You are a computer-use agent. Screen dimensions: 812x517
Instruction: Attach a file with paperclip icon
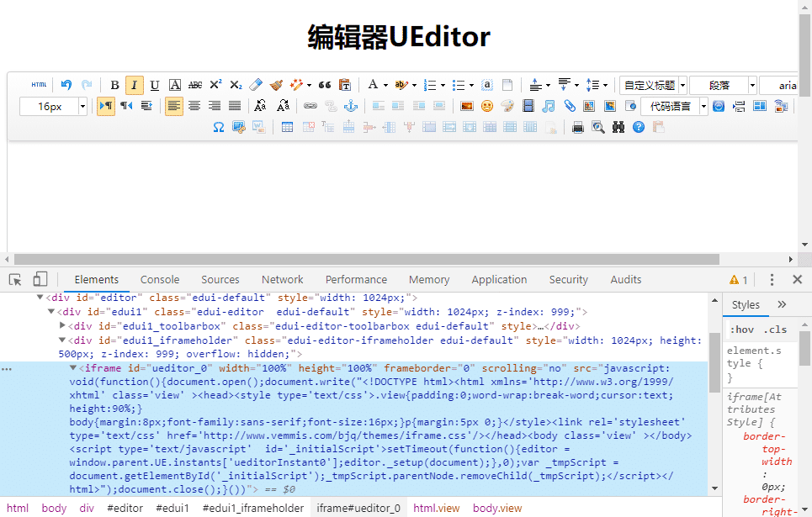click(x=569, y=106)
